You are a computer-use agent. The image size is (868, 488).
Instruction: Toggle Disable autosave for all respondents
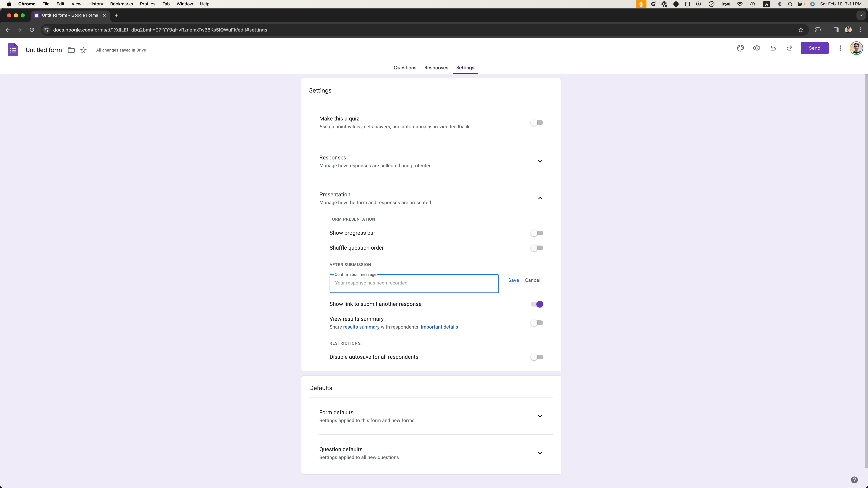tap(537, 357)
